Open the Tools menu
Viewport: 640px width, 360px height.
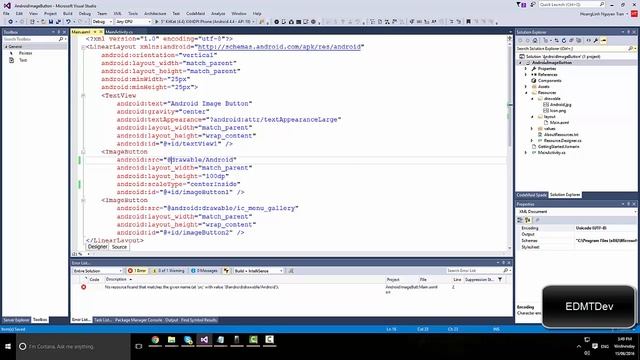point(133,13)
